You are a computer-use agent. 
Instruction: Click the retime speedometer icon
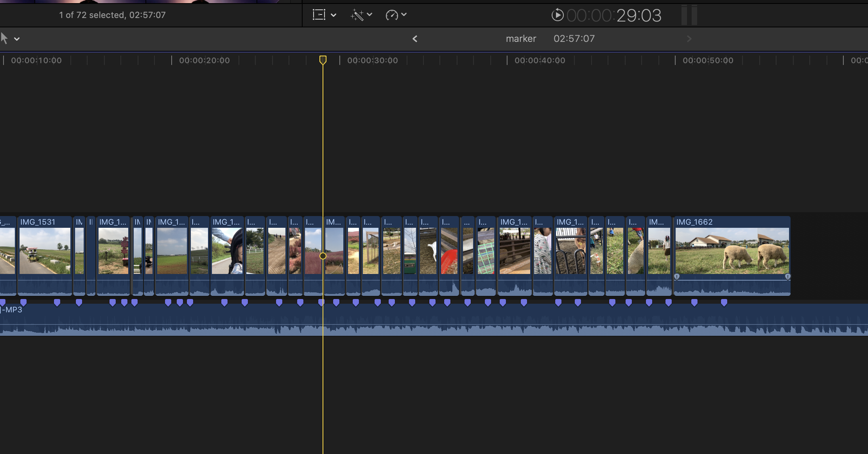coord(391,15)
